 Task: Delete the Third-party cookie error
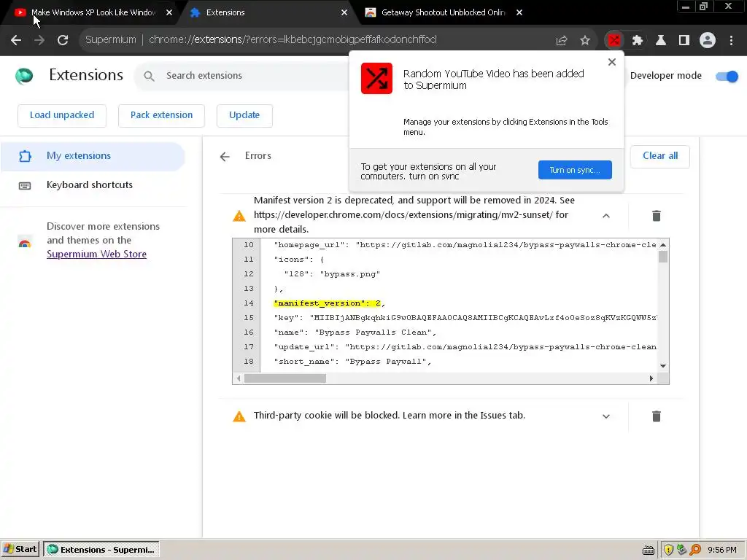click(656, 416)
